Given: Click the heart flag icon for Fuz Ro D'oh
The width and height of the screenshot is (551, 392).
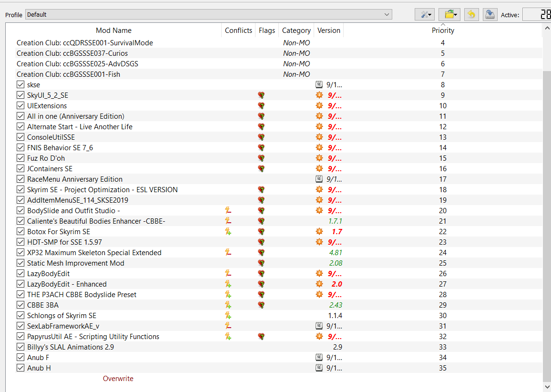Looking at the screenshot, I should pyautogui.click(x=261, y=158).
